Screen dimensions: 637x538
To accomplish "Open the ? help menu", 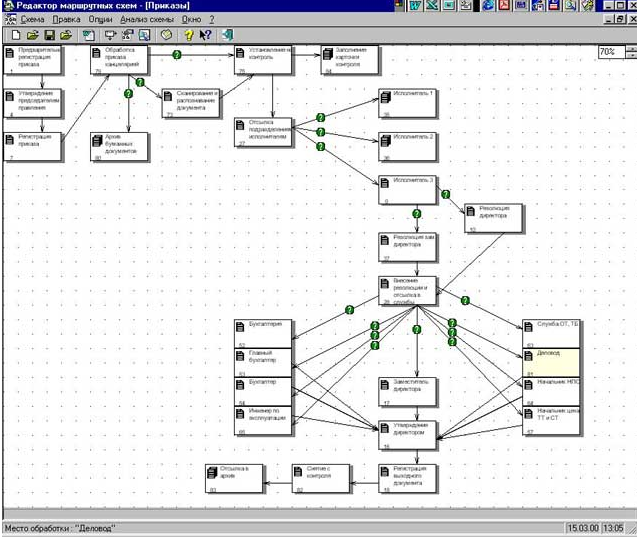I will 212,20.
